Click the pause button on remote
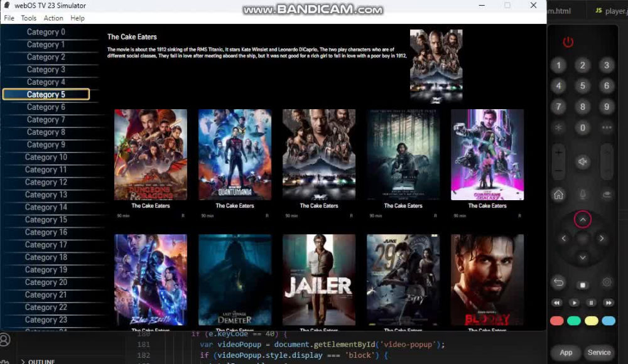The width and height of the screenshot is (628, 364). click(591, 302)
